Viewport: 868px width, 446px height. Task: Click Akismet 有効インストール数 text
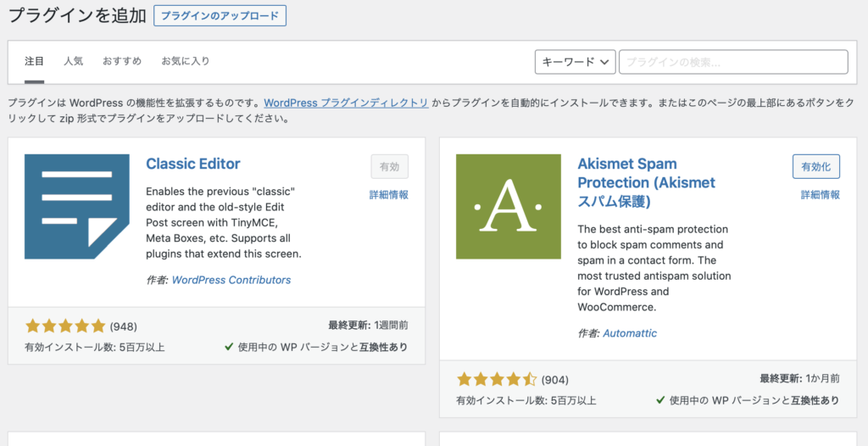526,400
